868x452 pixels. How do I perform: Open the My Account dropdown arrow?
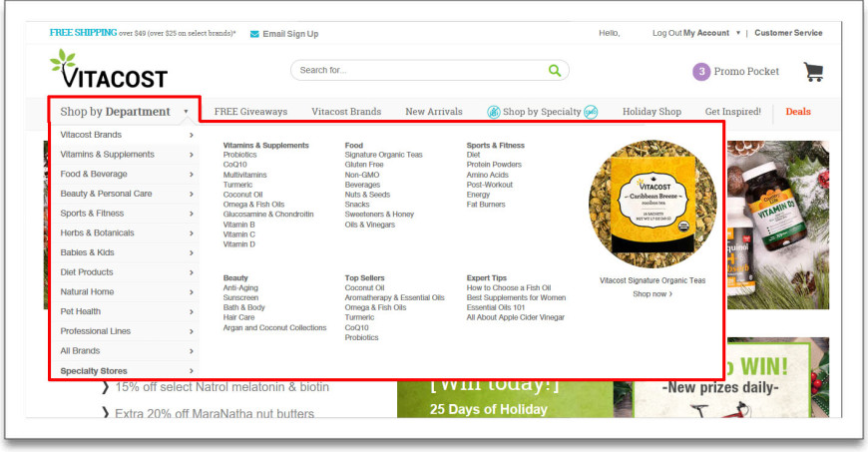(x=738, y=33)
